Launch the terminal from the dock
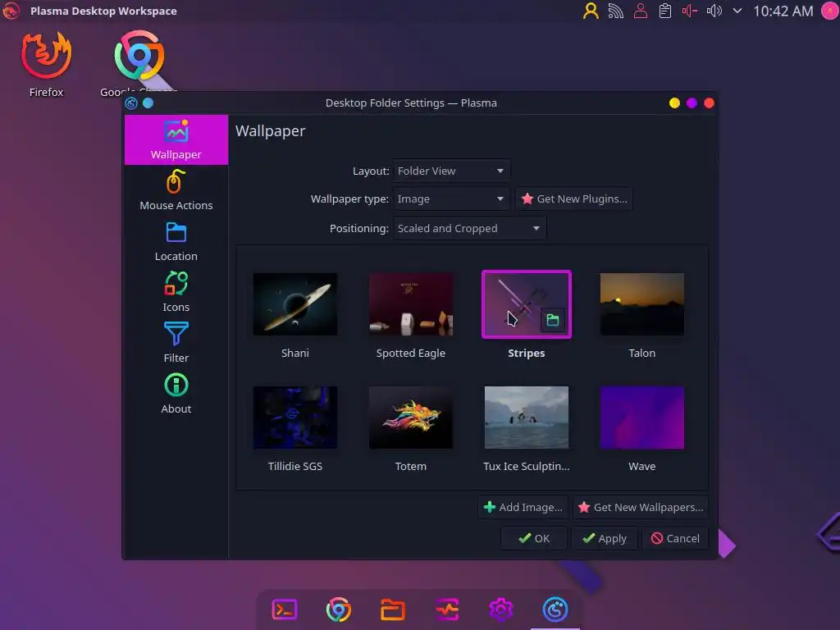Screen dimensions: 840x630 click(285, 609)
